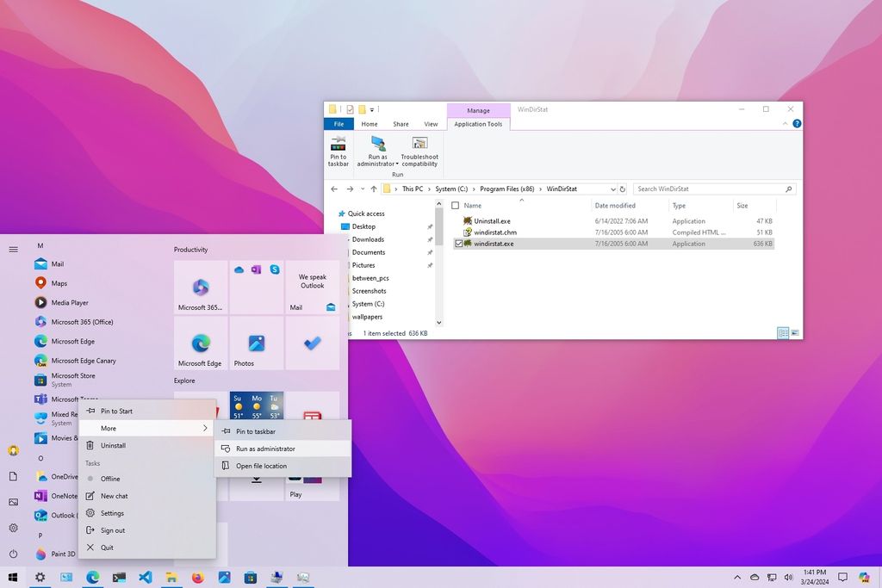Click the ribbon Help question mark icon

(797, 123)
